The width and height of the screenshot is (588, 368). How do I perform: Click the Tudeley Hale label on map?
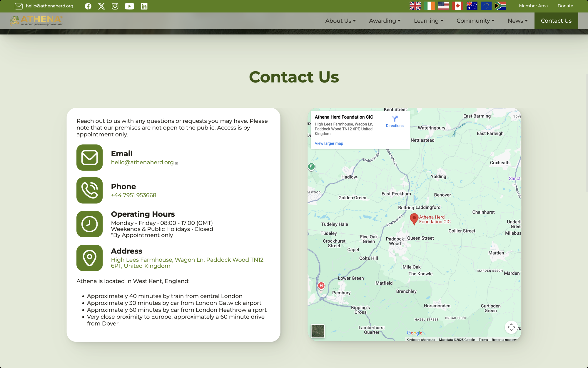pyautogui.click(x=335, y=224)
